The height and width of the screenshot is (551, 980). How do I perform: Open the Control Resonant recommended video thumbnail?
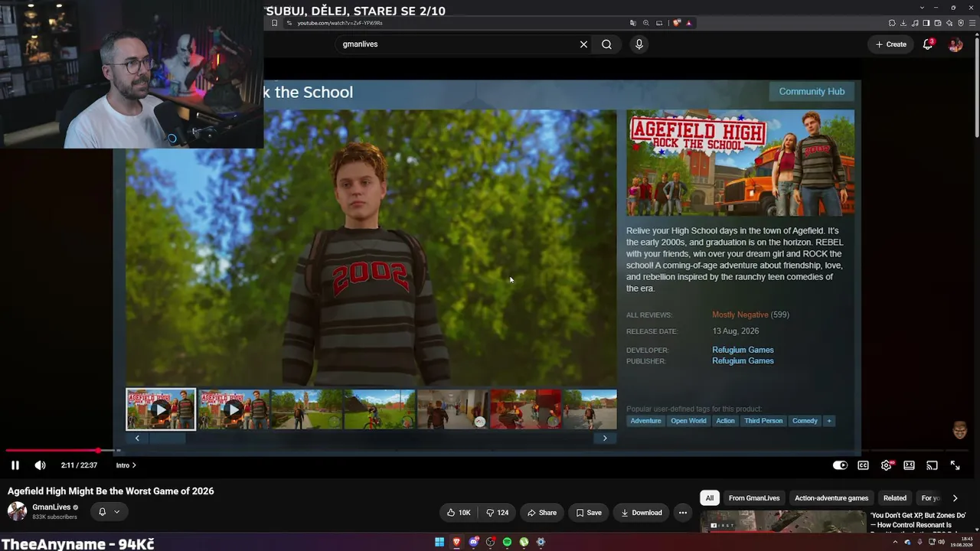tap(782, 522)
